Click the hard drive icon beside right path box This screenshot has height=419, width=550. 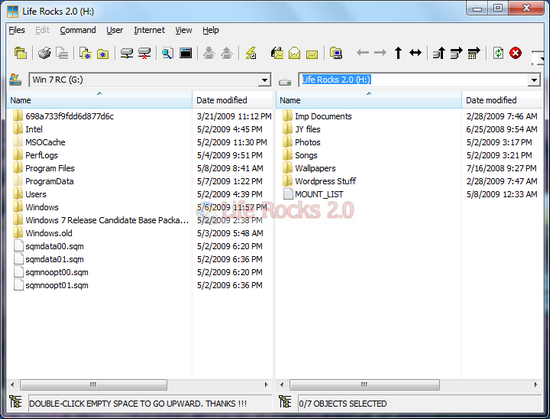tap(285, 82)
